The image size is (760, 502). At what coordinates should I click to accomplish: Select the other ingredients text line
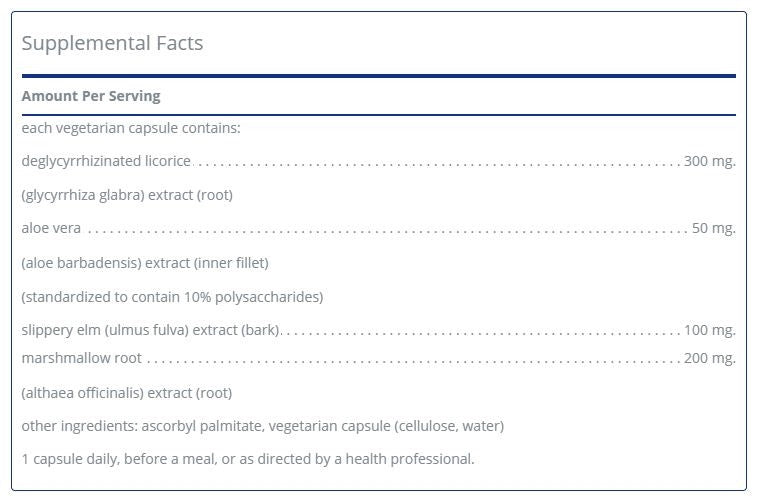(262, 426)
